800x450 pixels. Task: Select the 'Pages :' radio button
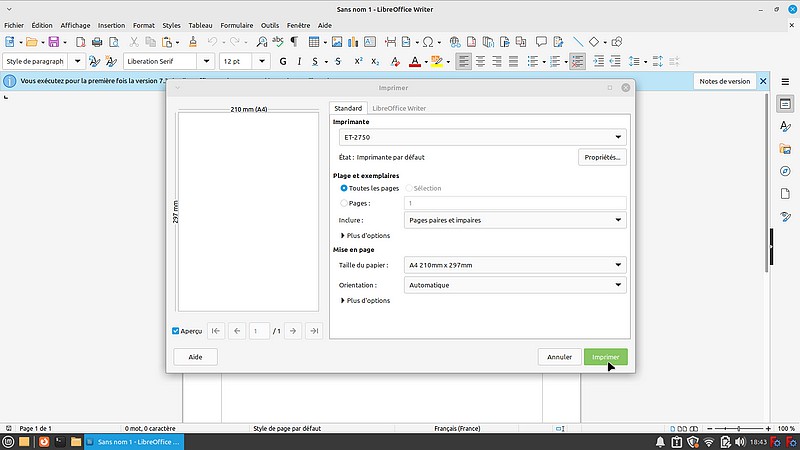pos(344,203)
